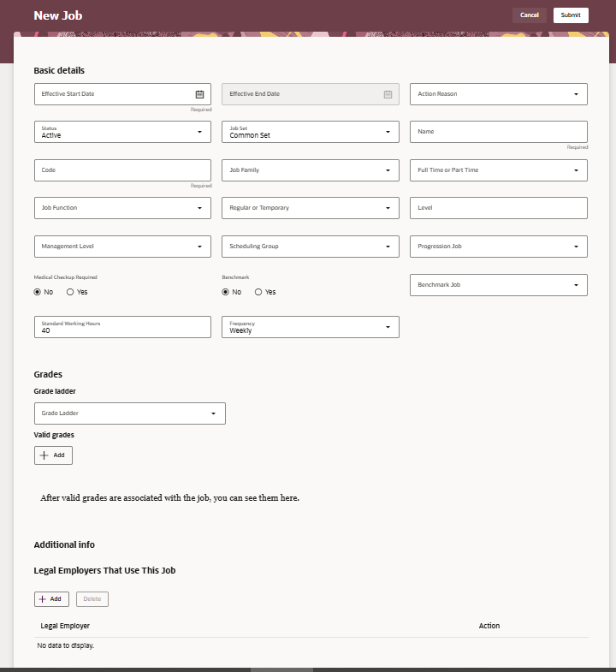Open the Grade Ladder dropdown
616x672 pixels.
(x=130, y=413)
